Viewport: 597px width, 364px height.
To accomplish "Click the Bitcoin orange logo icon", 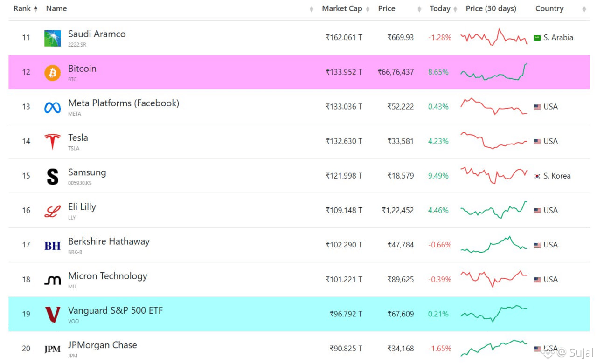I will click(x=52, y=72).
